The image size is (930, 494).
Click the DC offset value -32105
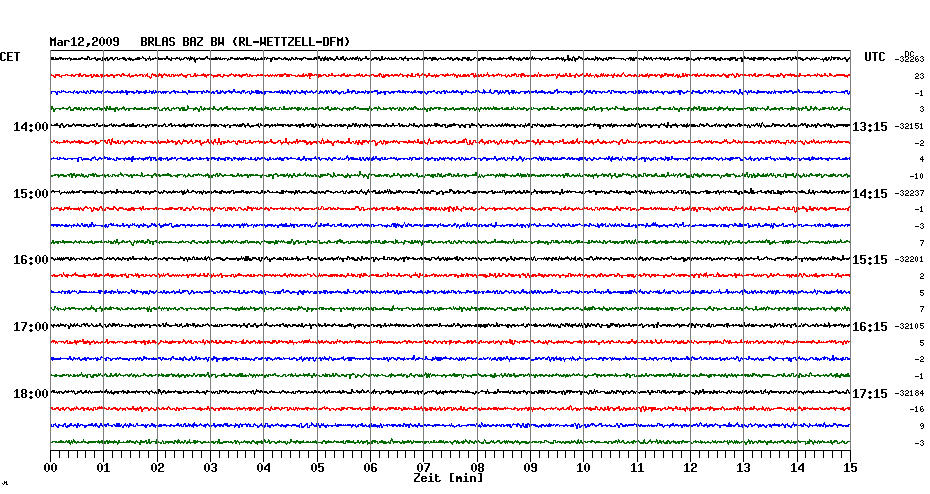pos(910,326)
